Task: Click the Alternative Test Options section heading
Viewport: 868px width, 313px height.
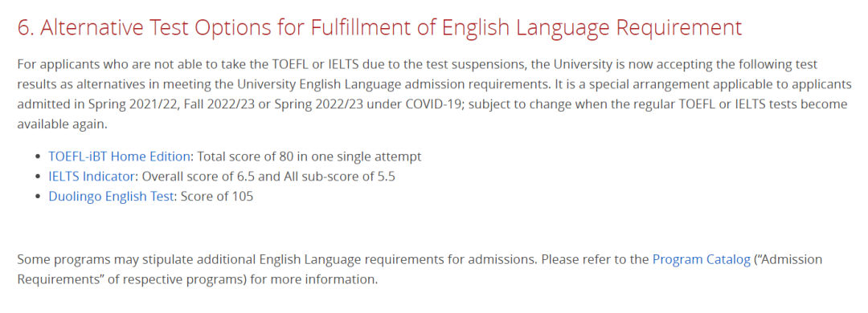Action: 379,27
